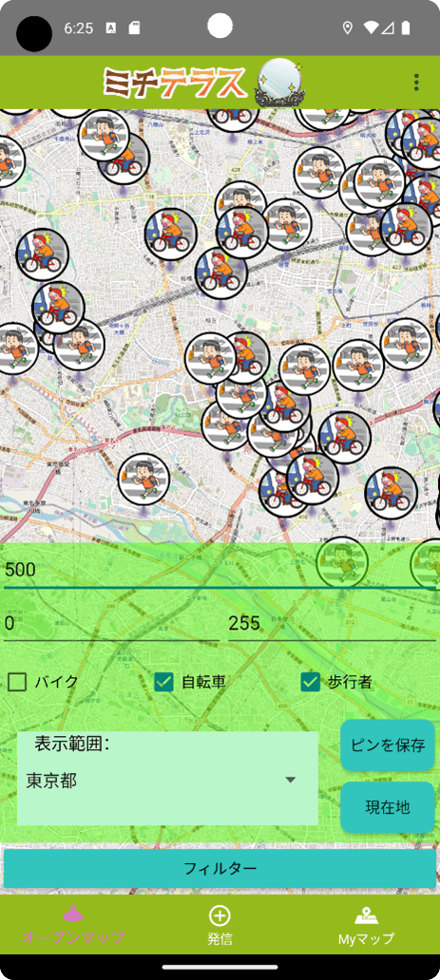The image size is (440, 980).
Task: Select lone pedestrian pin above 東名 highway
Action: 143,480
